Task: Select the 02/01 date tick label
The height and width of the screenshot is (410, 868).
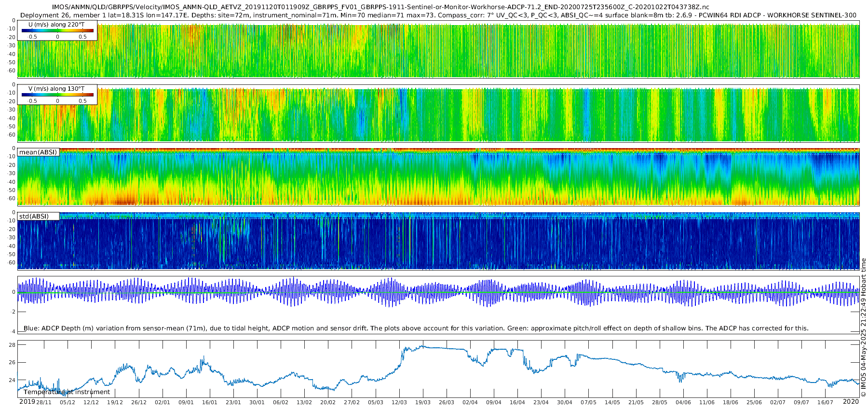Action: [x=162, y=402]
